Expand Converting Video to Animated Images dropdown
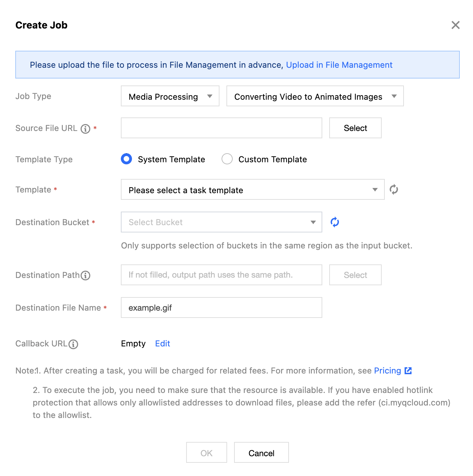Viewport: 473px width, 476px height. [315, 96]
